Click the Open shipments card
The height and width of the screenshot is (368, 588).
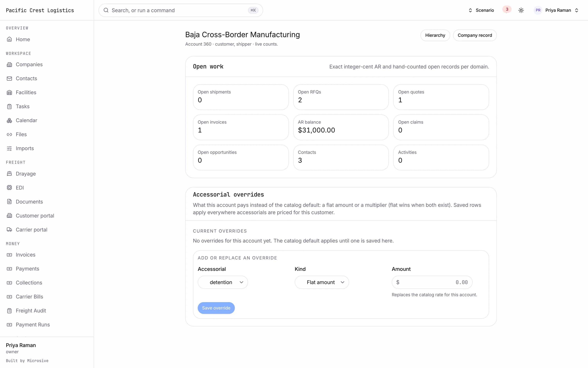click(x=241, y=97)
